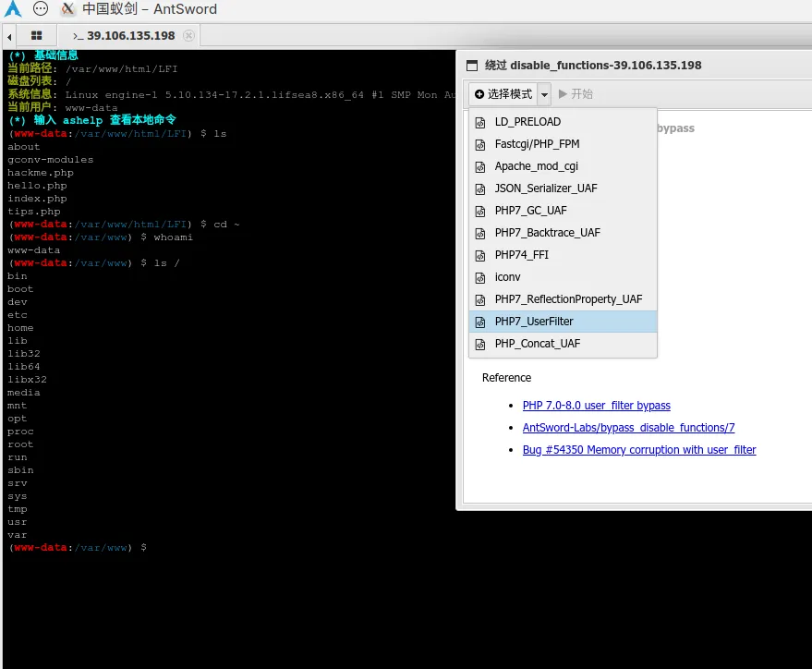Click 'media' in directory listing

click(x=24, y=393)
